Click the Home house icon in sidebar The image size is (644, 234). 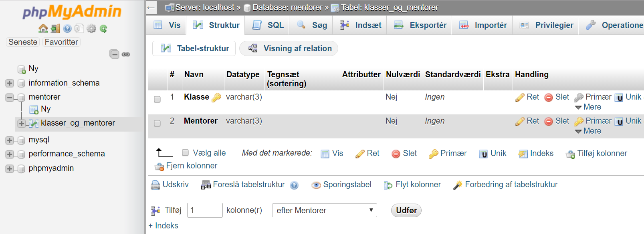(x=43, y=28)
